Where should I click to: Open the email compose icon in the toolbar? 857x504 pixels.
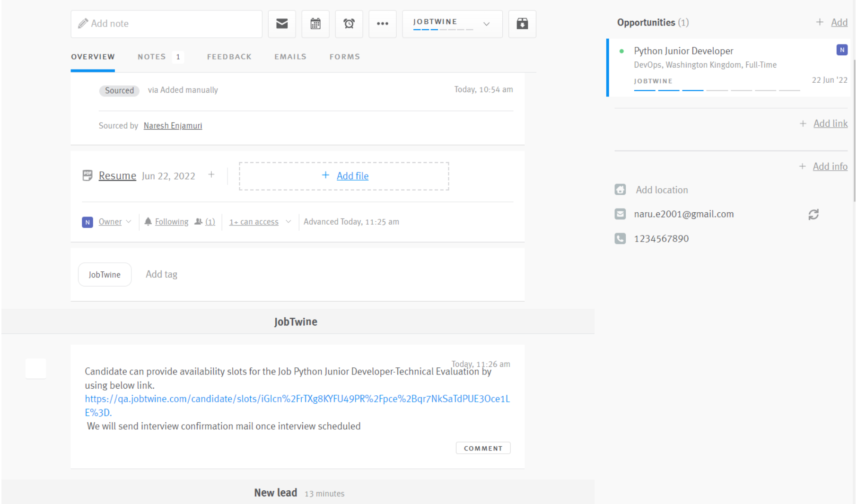tap(282, 24)
